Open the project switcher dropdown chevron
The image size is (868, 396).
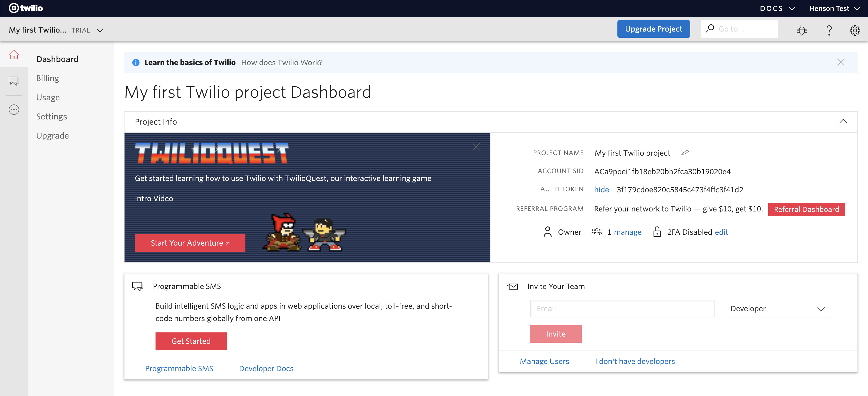pos(100,30)
